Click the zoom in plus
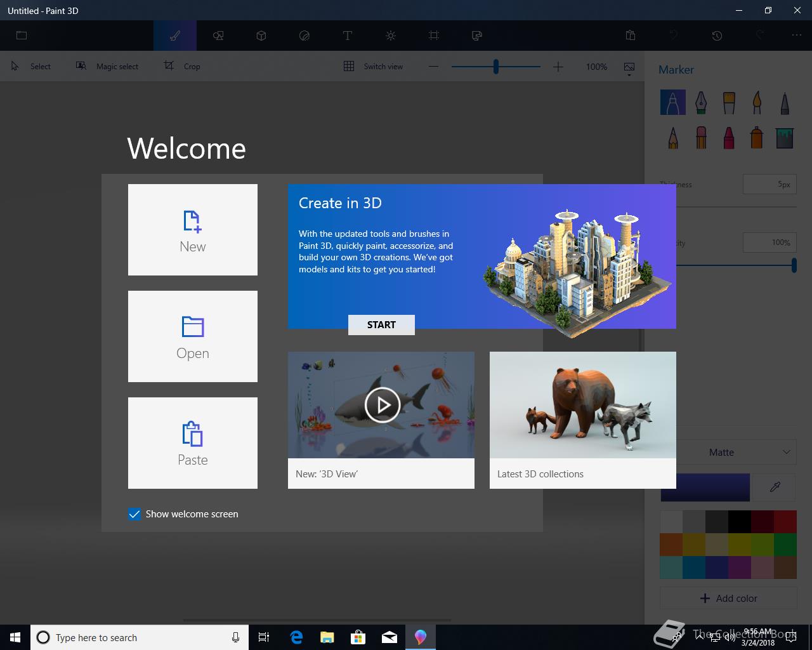 558,66
